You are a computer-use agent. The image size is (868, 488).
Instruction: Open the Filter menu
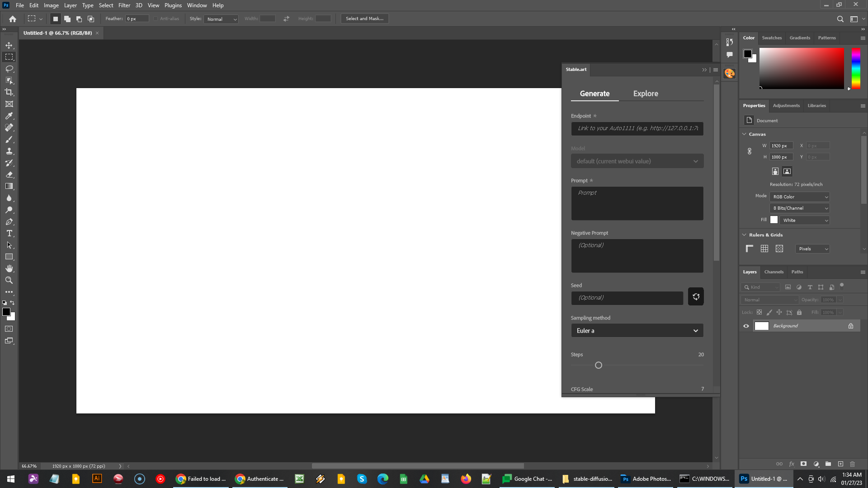[124, 5]
